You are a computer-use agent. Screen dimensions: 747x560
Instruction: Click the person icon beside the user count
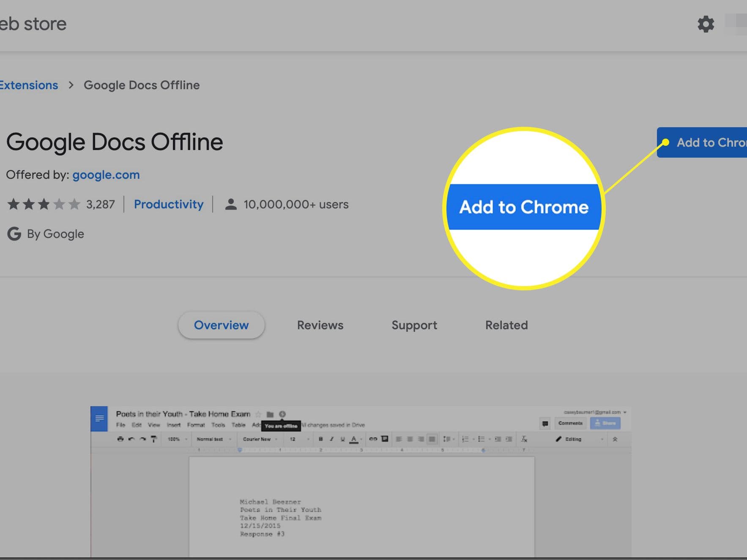(231, 205)
